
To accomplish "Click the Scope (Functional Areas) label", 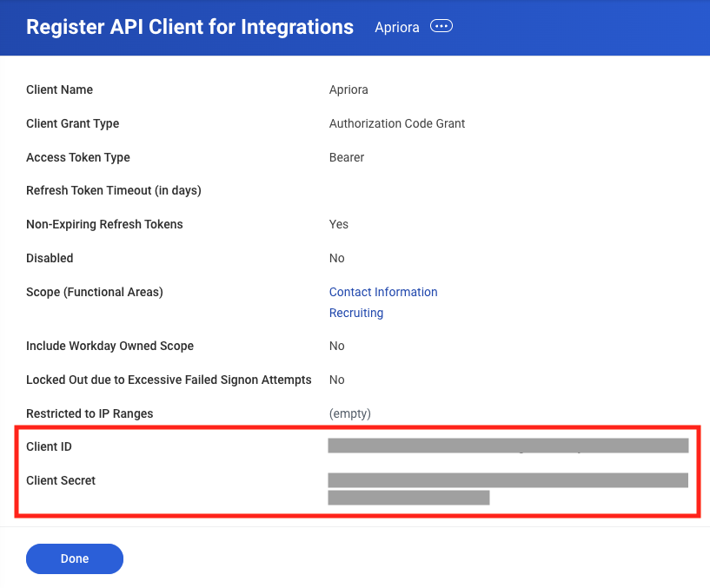I will coord(94,292).
